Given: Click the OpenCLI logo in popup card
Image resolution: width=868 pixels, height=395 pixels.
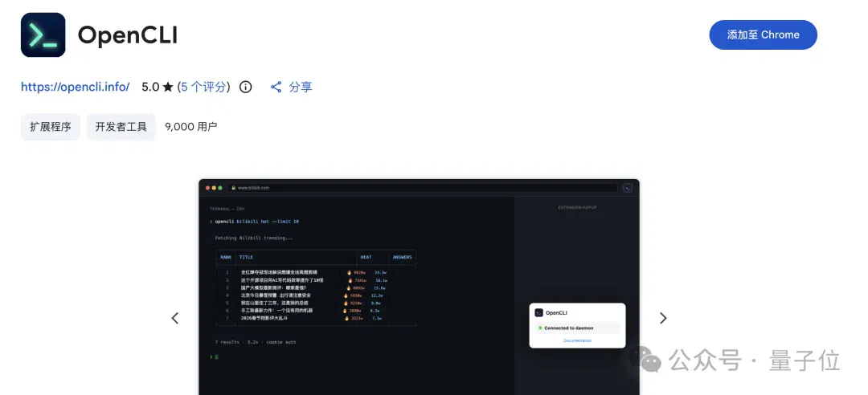Looking at the screenshot, I should tap(538, 312).
